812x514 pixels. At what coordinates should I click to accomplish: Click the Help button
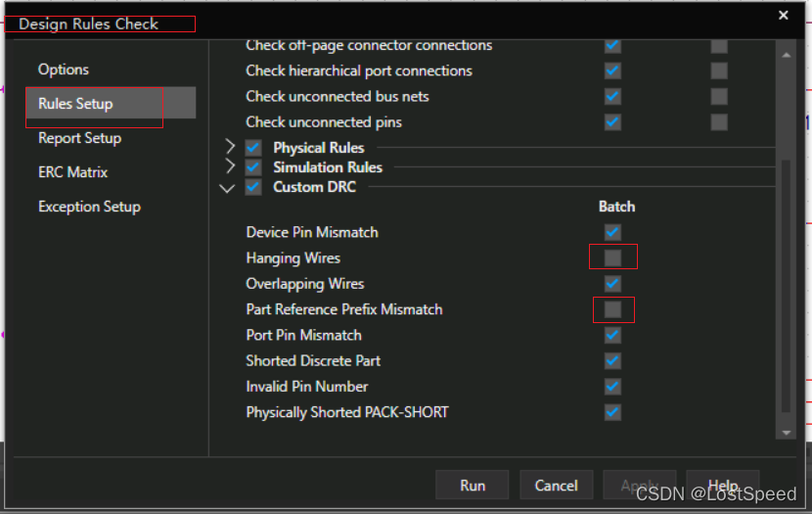coord(723,485)
